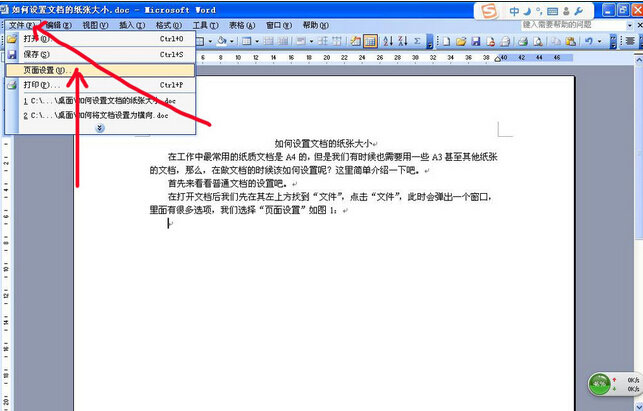Click the Sogou input method logo

489,11
